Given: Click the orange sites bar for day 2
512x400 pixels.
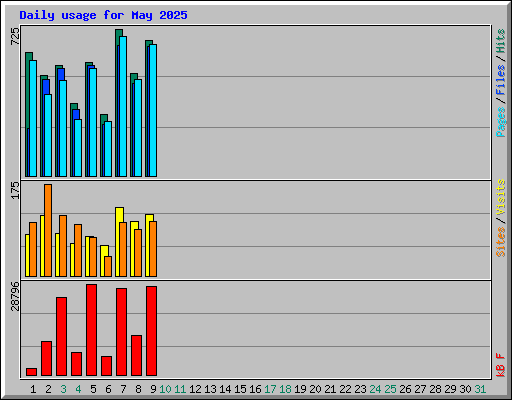Looking at the screenshot, I should coord(48,230).
